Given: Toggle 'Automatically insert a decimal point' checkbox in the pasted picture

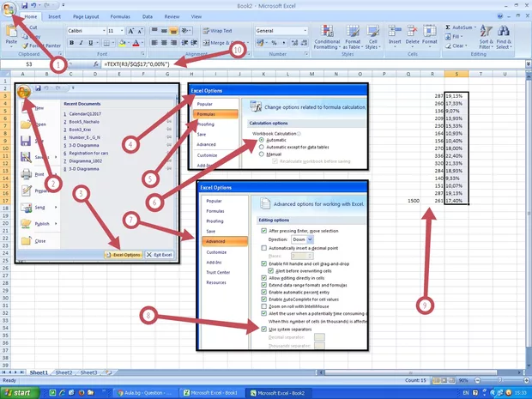Looking at the screenshot, I should [264, 248].
